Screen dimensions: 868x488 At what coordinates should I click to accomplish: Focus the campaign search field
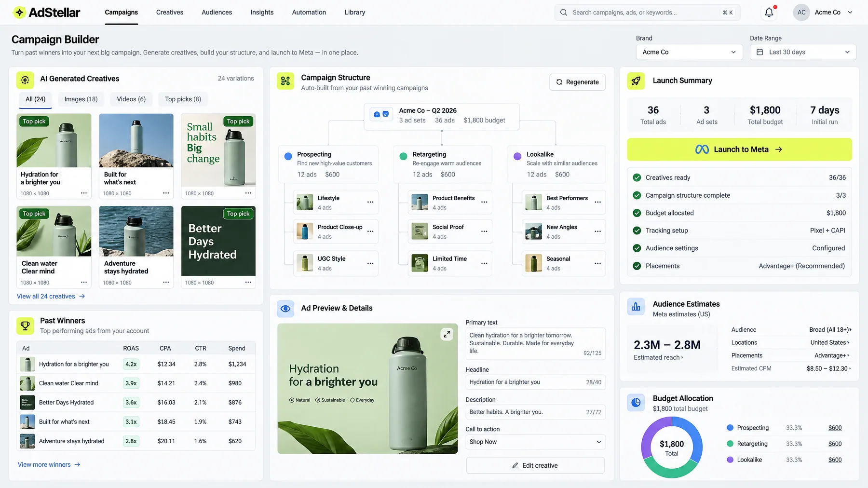647,13
